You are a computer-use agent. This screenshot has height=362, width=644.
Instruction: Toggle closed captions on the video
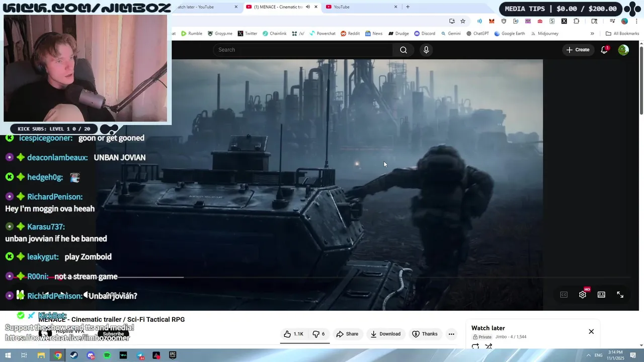(564, 295)
